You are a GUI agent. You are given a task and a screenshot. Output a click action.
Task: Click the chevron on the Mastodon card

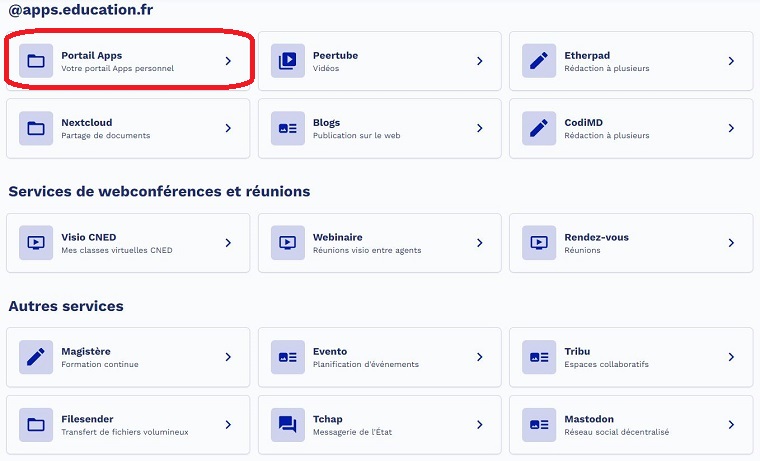click(x=731, y=425)
